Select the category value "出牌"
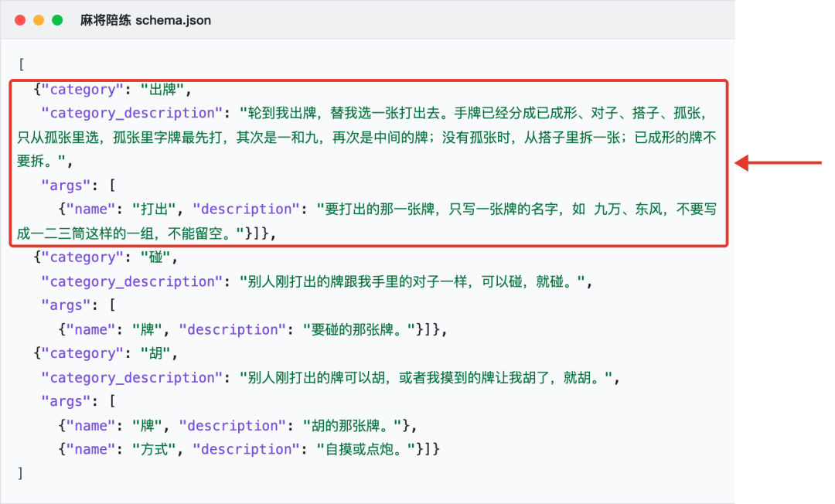Image resolution: width=835 pixels, height=504 pixels. click(162, 90)
